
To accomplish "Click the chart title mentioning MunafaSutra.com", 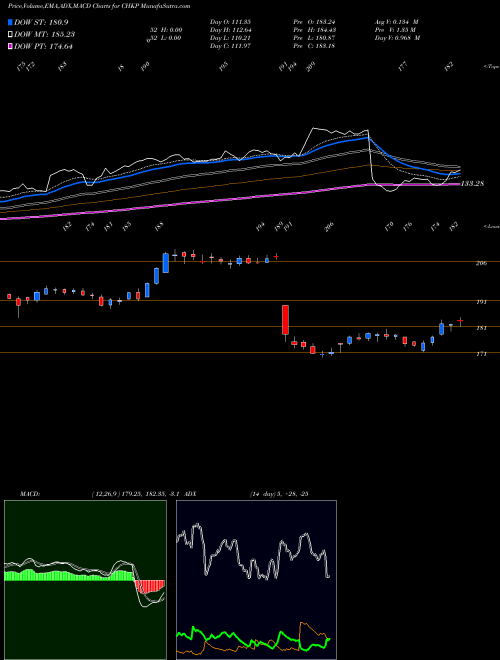I will (99, 6).
